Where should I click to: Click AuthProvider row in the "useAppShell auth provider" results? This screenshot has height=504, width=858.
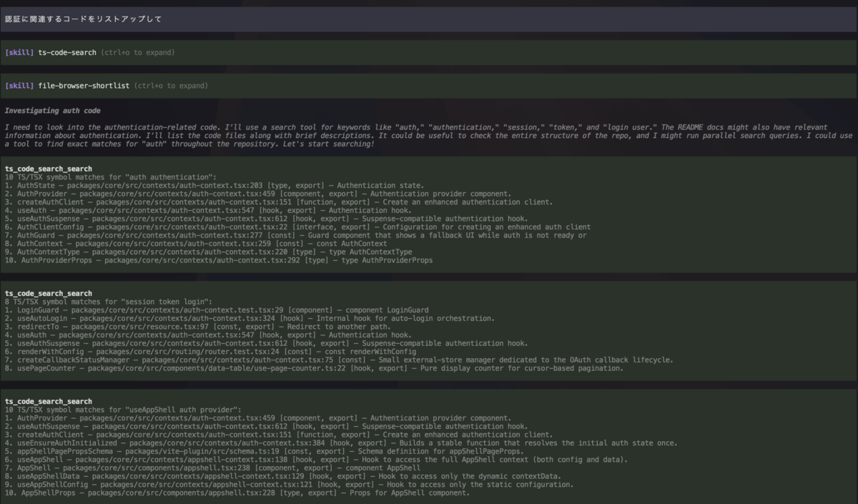[x=258, y=418]
